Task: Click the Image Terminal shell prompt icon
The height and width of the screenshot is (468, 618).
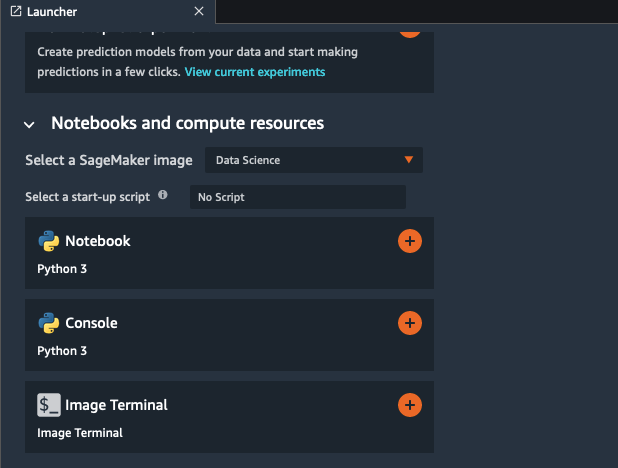Action: [x=48, y=405]
